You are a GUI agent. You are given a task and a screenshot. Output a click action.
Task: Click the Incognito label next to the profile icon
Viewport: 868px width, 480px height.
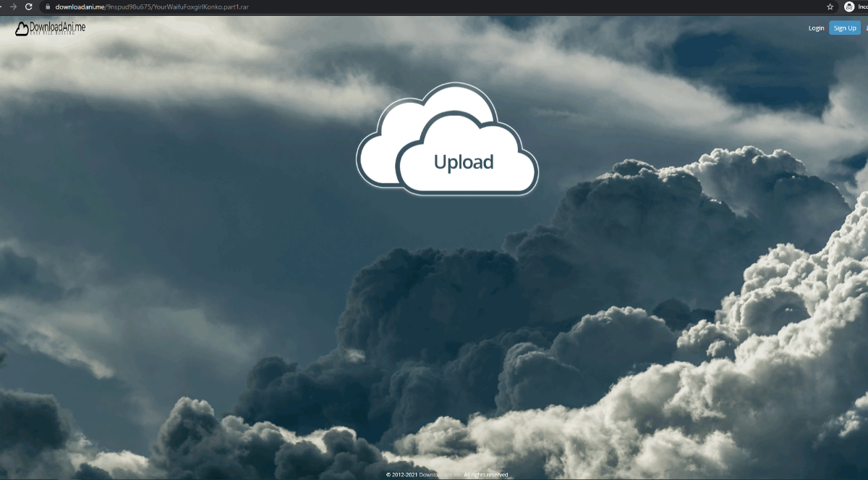click(862, 7)
